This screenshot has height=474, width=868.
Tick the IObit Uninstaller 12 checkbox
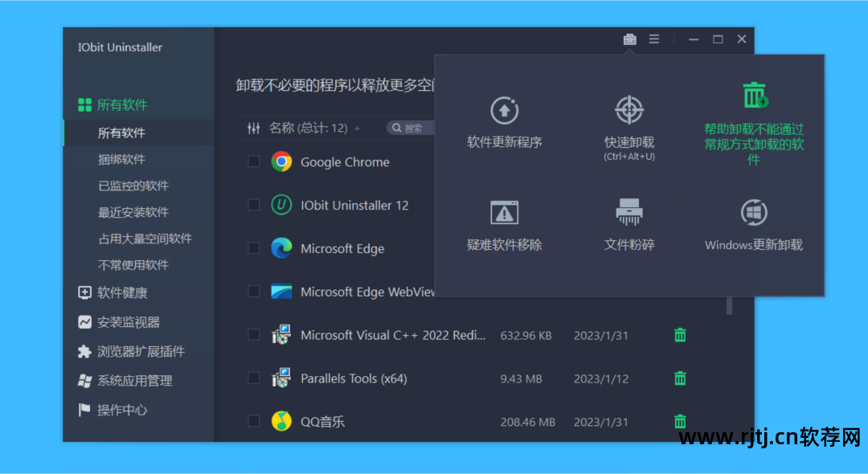[x=253, y=205]
